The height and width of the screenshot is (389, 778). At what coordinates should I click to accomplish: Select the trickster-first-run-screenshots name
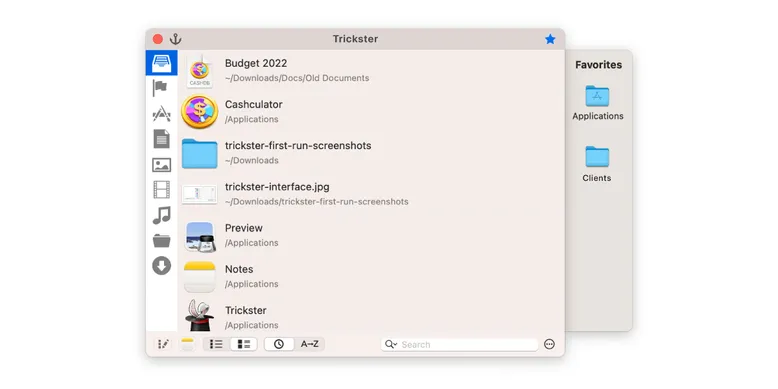click(x=298, y=146)
